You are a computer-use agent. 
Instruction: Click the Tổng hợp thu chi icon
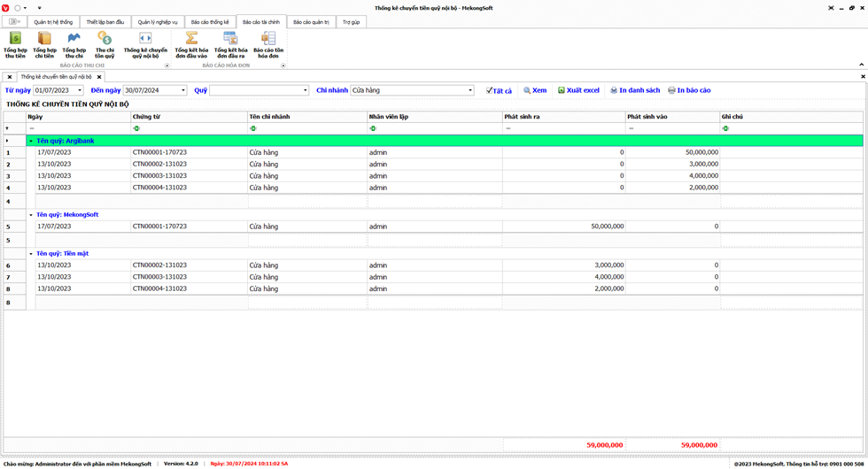point(74,44)
